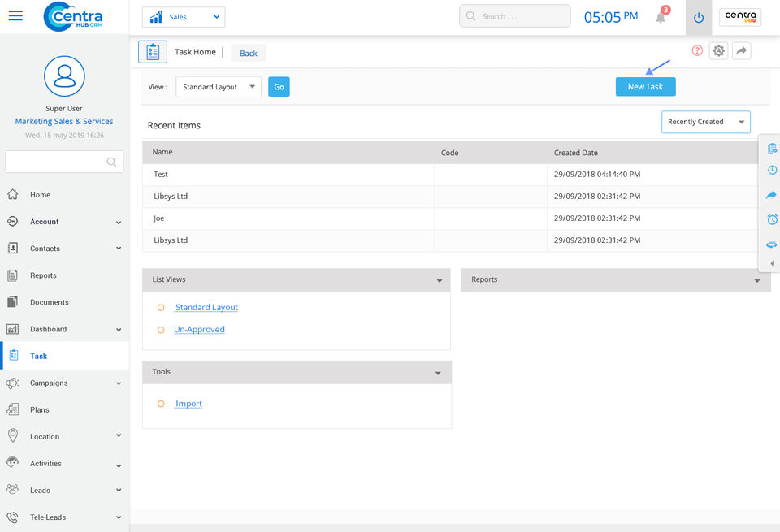Open the Test task row
This screenshot has height=532, width=780.
point(450,175)
